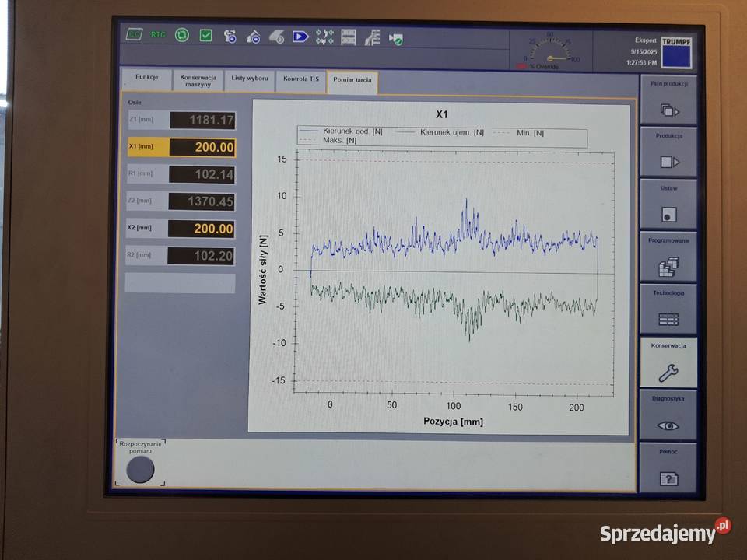
Task: Open the Kontrola TIS tab
Action: coord(301,81)
